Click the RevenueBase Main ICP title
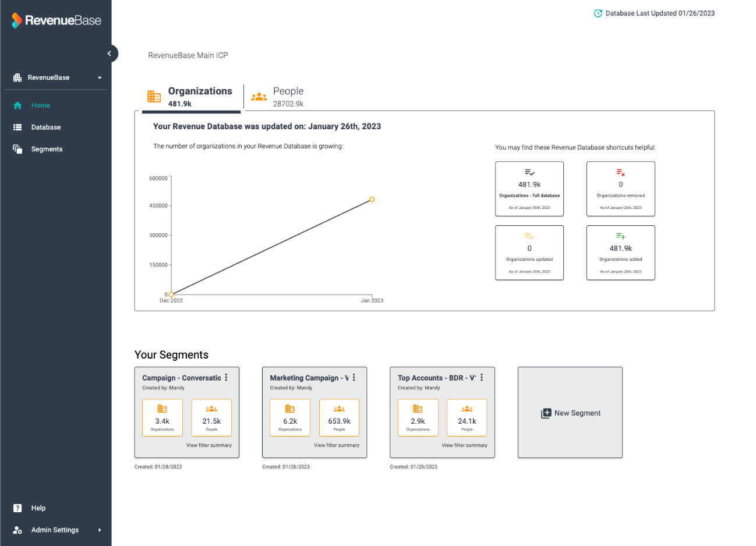This screenshot has height=546, width=756. click(x=188, y=55)
